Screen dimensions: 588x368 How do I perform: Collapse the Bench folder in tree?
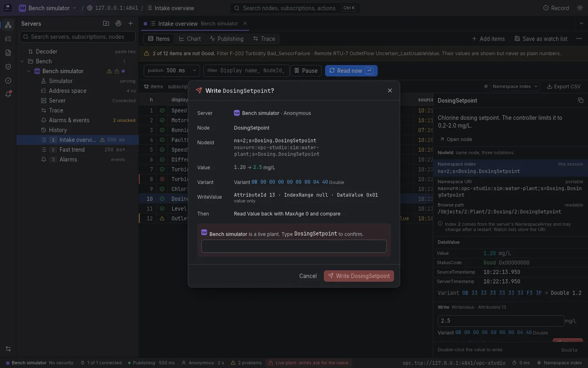tap(22, 61)
